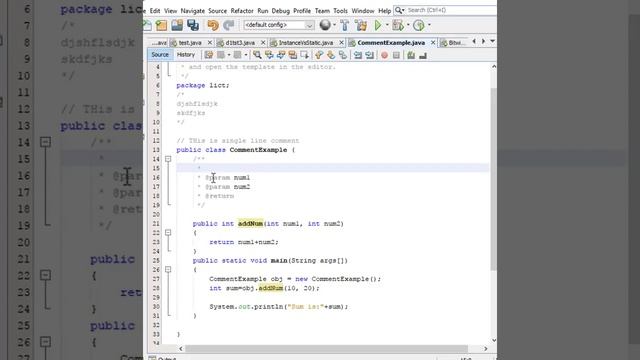Click the highlighted addNum method name on line 21

tap(250, 224)
